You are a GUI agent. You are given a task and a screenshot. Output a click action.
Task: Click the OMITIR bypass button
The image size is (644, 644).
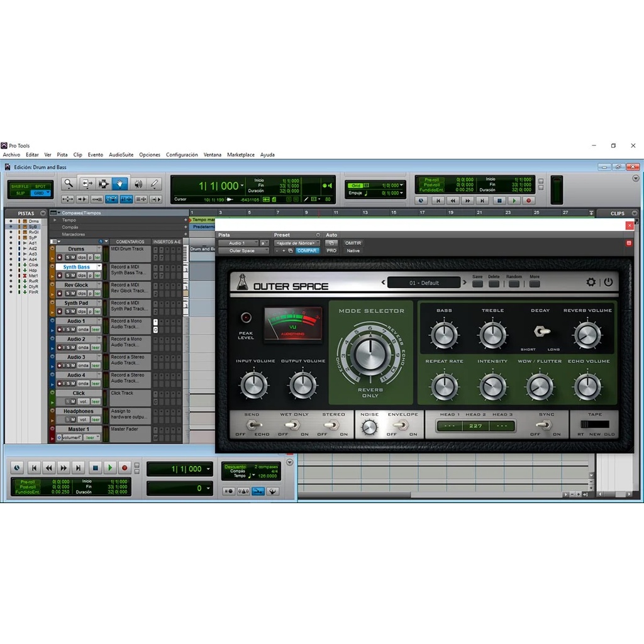(353, 243)
